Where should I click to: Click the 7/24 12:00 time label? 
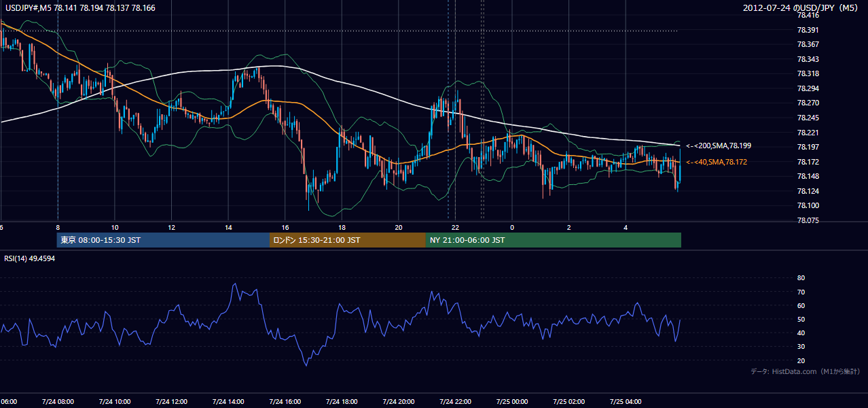point(171,401)
